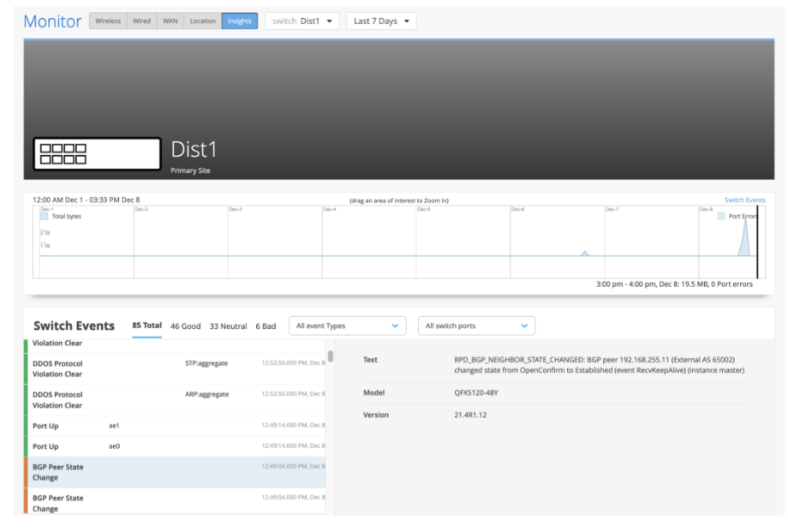788x532 pixels.
Task: Expand the All switch ports filter
Action: [x=475, y=326]
